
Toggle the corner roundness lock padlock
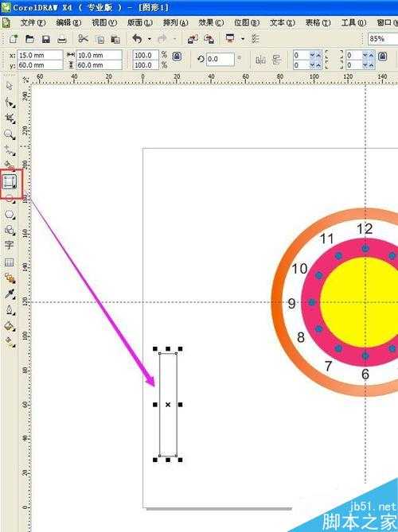tap(383, 56)
